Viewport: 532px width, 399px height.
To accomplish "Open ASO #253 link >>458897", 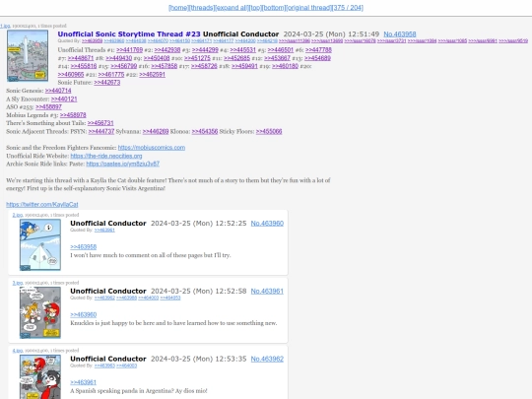I will (x=48, y=106).
